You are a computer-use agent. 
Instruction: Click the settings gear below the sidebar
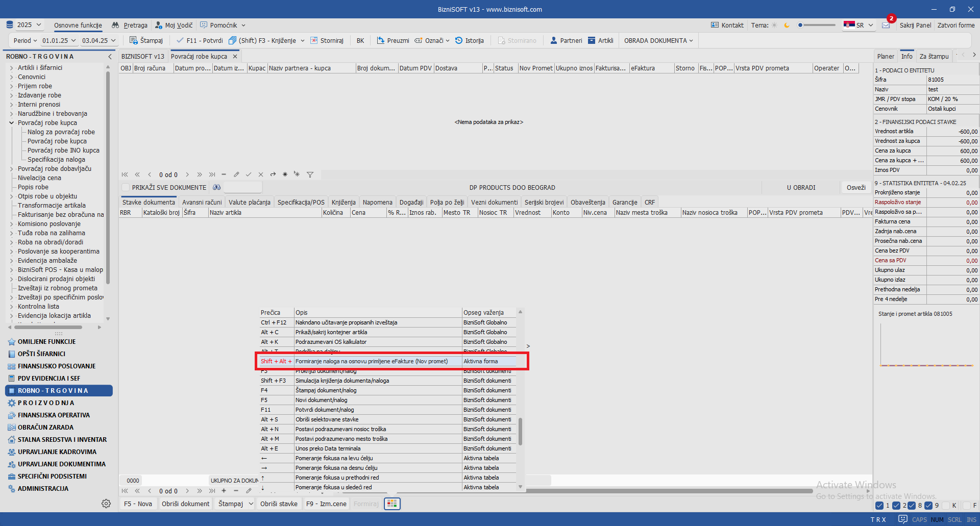[x=106, y=504]
